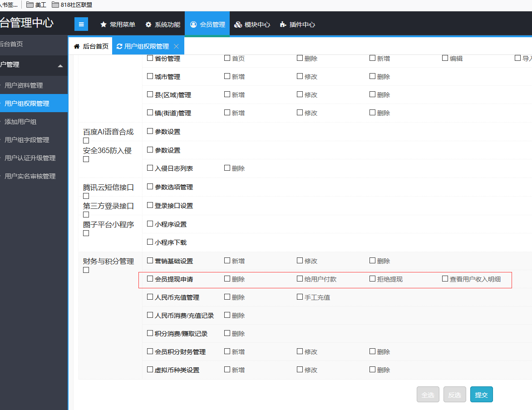Collapse the 用户管理 sidebar section

[x=60, y=66]
